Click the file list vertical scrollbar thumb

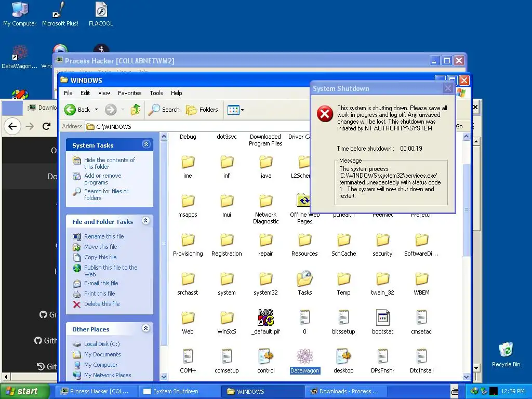pyautogui.click(x=466, y=210)
